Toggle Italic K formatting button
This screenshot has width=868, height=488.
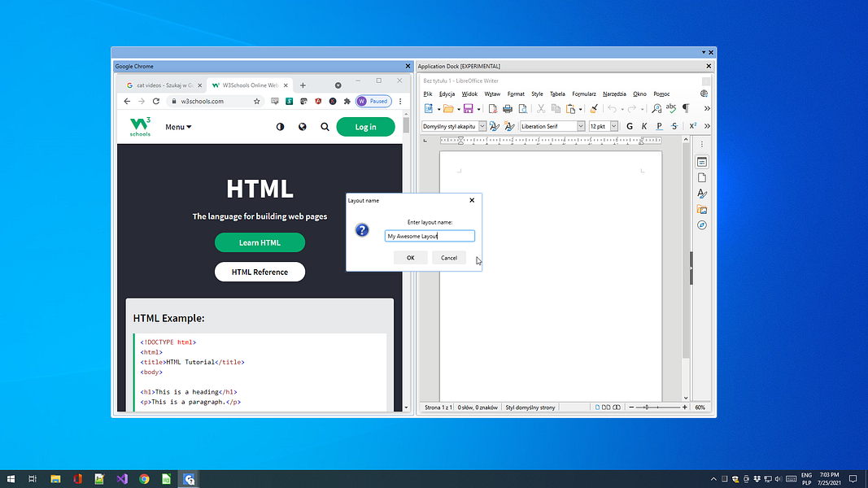tap(644, 126)
